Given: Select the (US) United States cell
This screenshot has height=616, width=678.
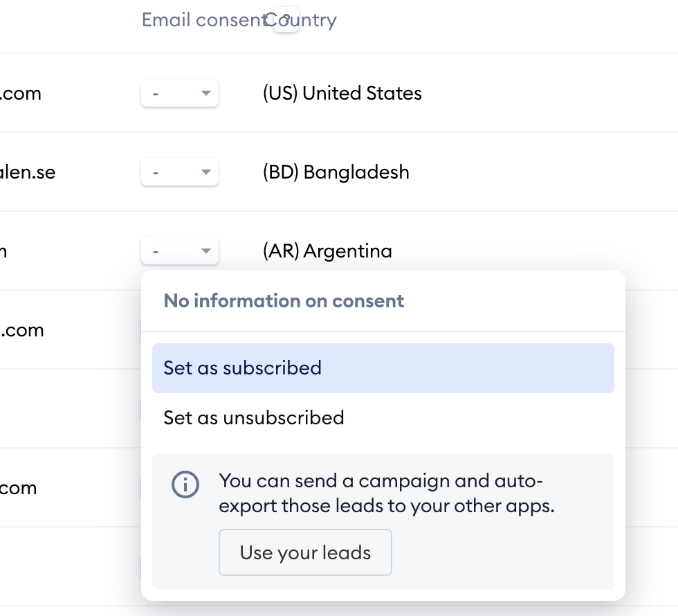Looking at the screenshot, I should [342, 93].
